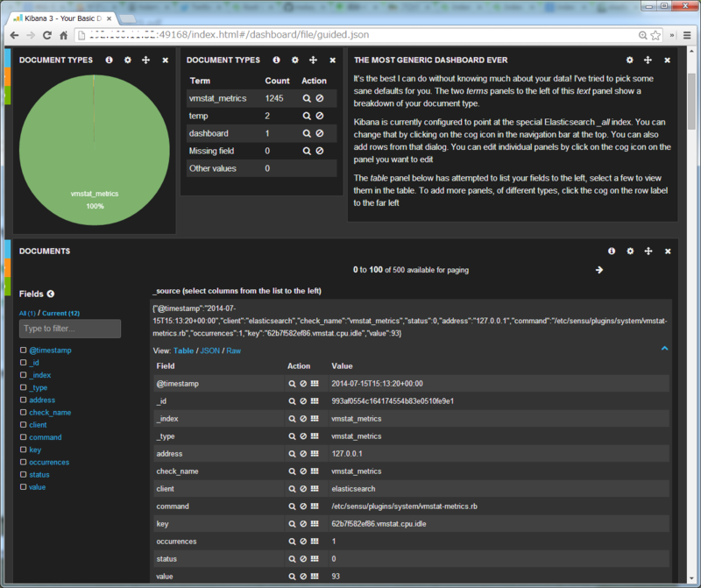Switch document view to Table
Screen dimensions: 701x588
coord(183,351)
